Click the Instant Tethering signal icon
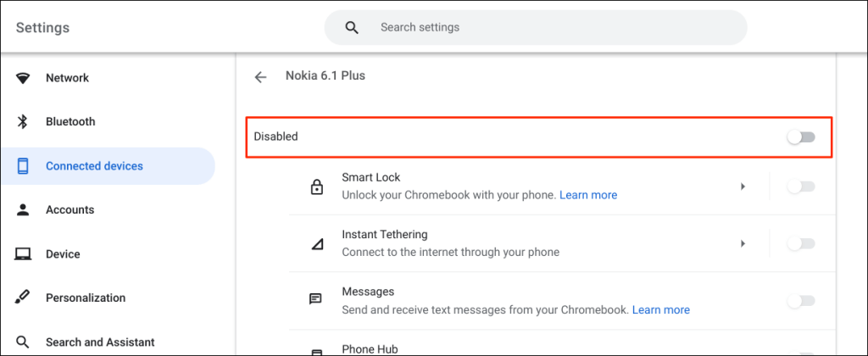Viewport: 868px width, 356px height. coord(316,243)
